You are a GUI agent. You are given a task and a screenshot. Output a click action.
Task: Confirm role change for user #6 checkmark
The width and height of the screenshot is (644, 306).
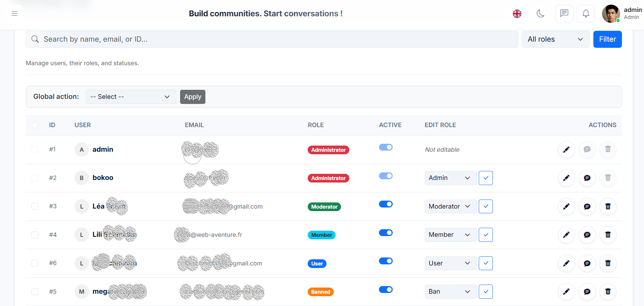486,263
